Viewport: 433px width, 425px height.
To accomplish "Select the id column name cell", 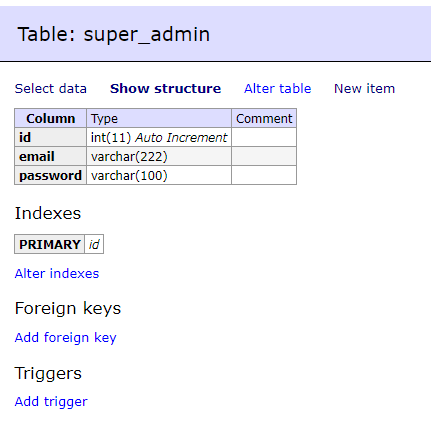I will [51, 137].
